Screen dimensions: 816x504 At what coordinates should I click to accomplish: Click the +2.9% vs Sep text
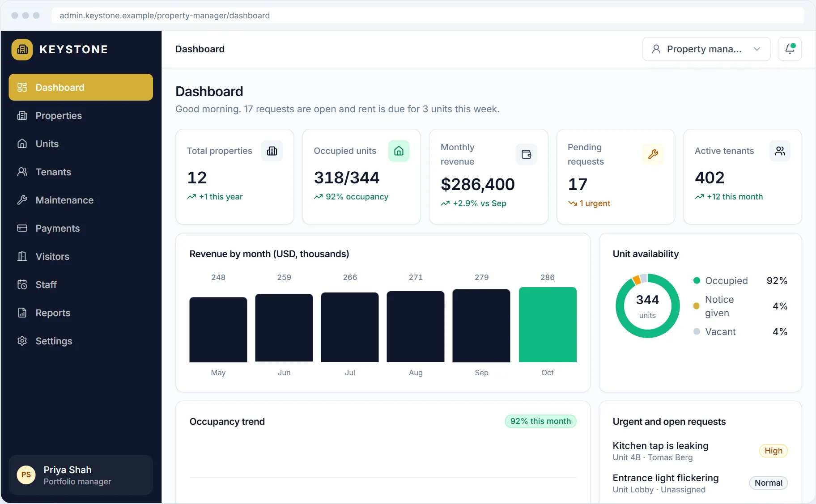click(479, 203)
